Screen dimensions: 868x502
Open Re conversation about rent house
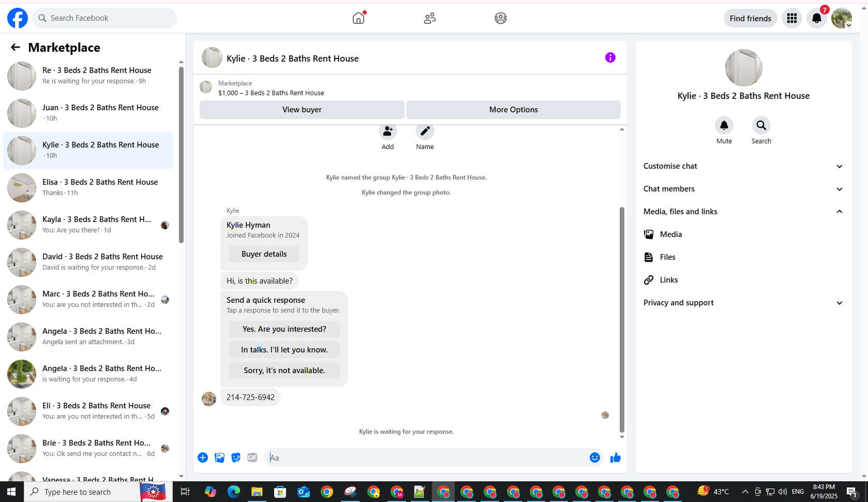click(88, 76)
